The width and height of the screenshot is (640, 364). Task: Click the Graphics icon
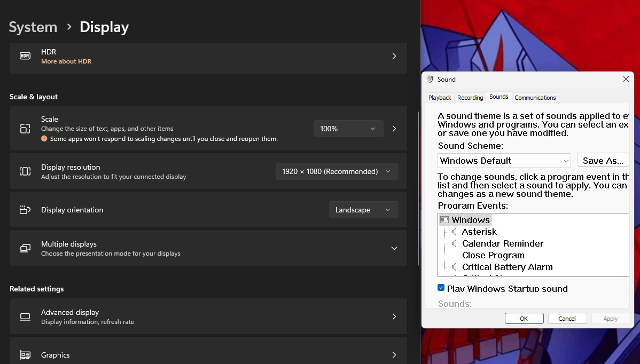coord(25,355)
